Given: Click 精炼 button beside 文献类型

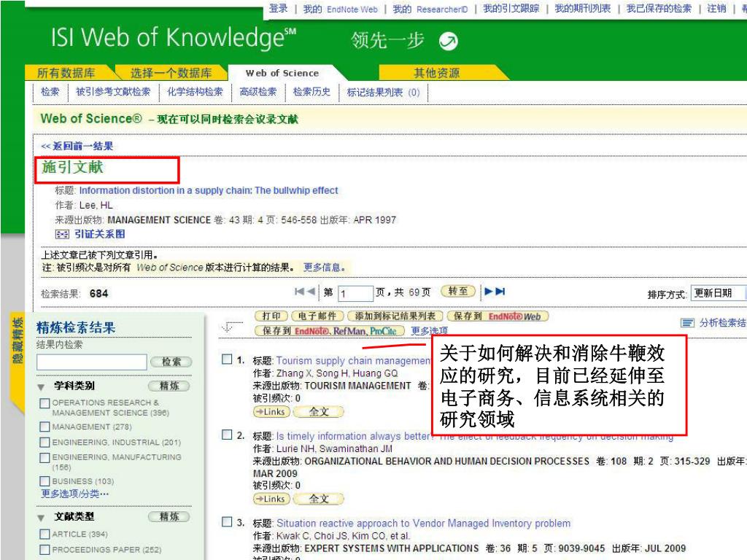Looking at the screenshot, I should point(169,516).
